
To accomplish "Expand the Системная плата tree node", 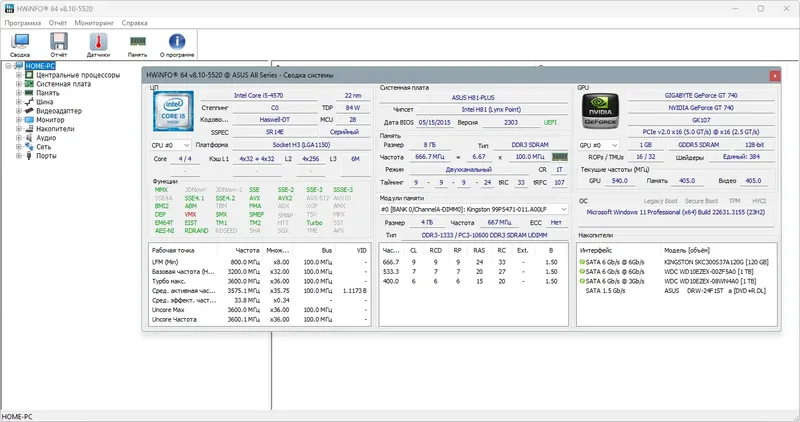I will pos(19,84).
